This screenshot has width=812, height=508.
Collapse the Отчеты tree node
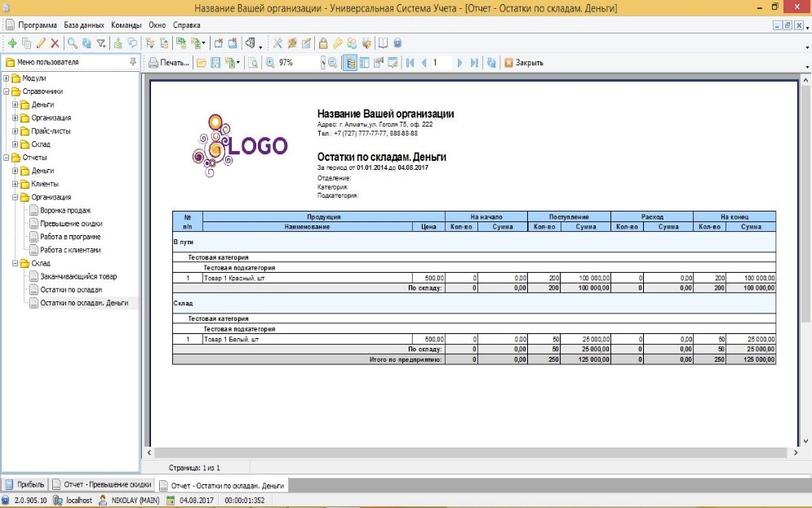(x=7, y=158)
